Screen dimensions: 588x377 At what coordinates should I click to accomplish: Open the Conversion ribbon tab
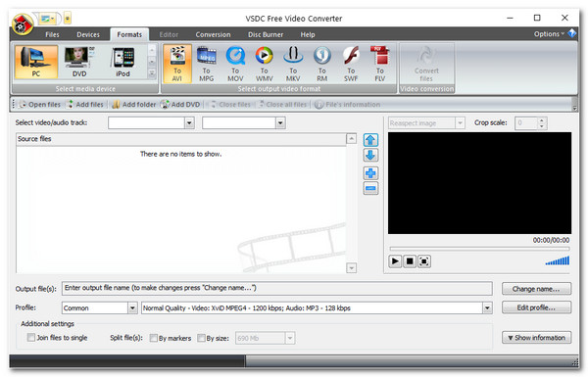[213, 34]
